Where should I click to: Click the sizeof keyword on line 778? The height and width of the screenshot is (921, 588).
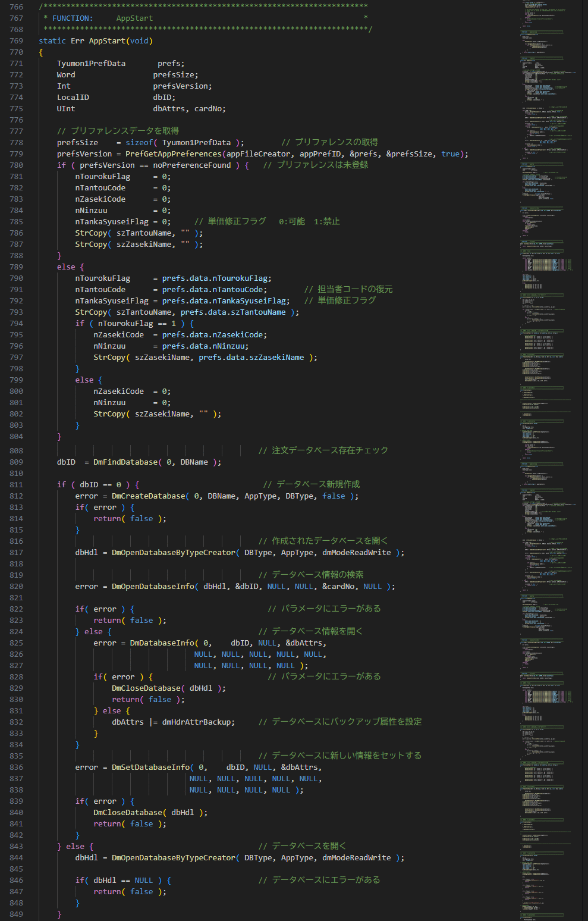139,143
